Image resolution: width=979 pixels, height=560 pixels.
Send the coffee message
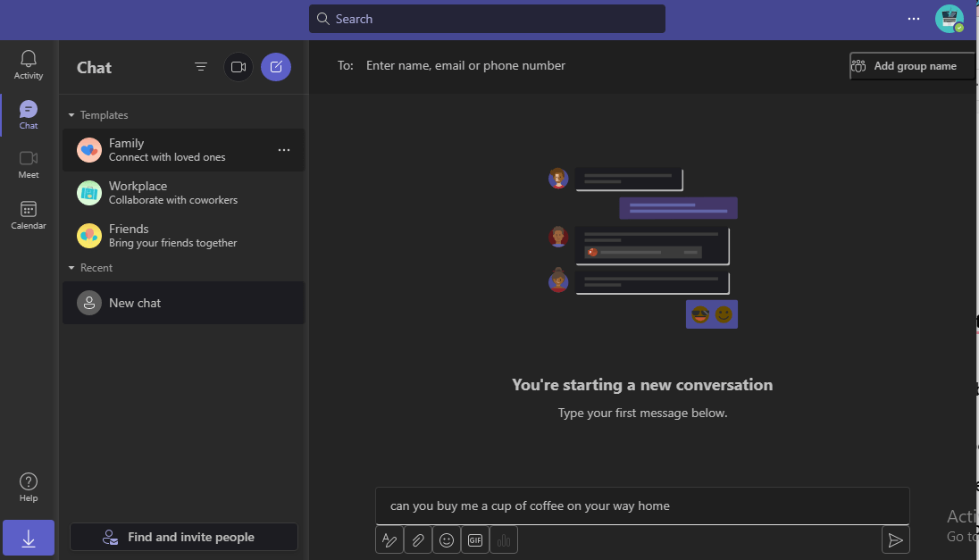895,539
